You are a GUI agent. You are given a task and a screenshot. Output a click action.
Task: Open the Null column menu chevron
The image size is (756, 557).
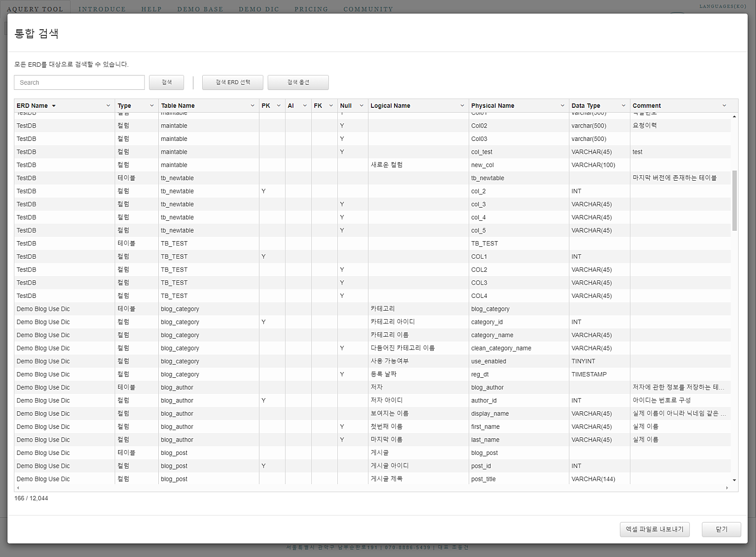pyautogui.click(x=361, y=106)
